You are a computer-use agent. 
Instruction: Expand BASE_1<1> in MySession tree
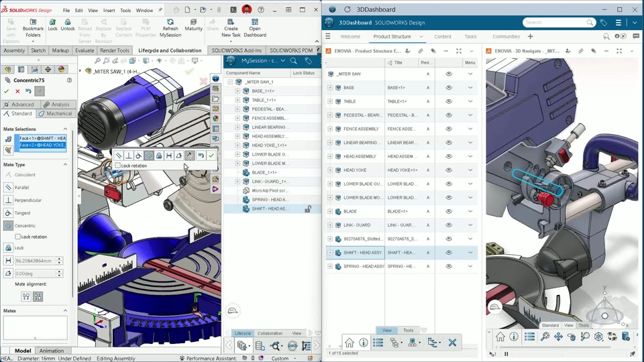[237, 91]
